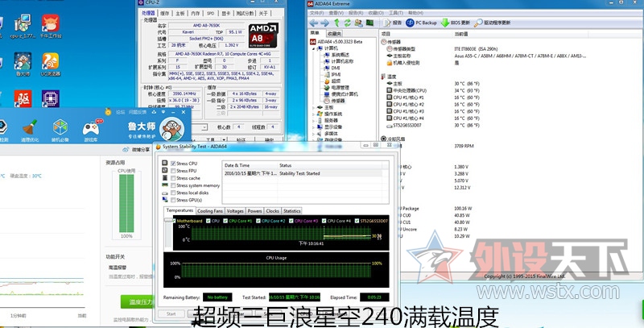Click the AIDA64 users icon in toolbar
The width and height of the screenshot is (644, 328).
358,23
